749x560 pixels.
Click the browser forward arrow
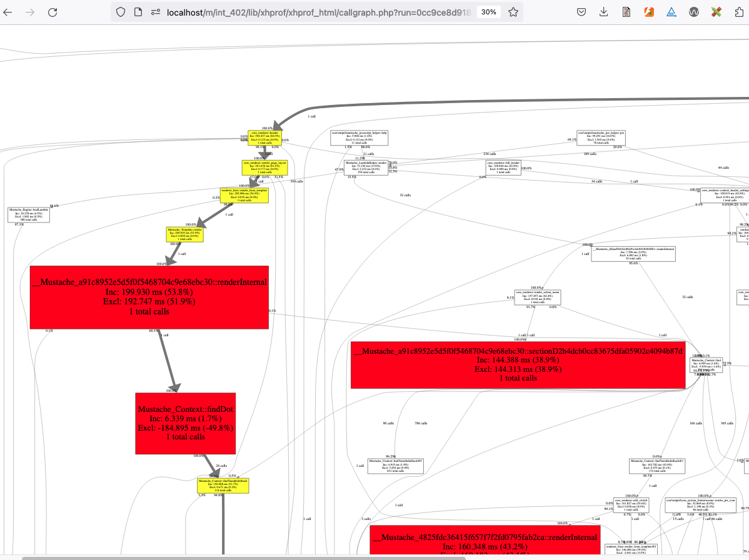point(30,12)
